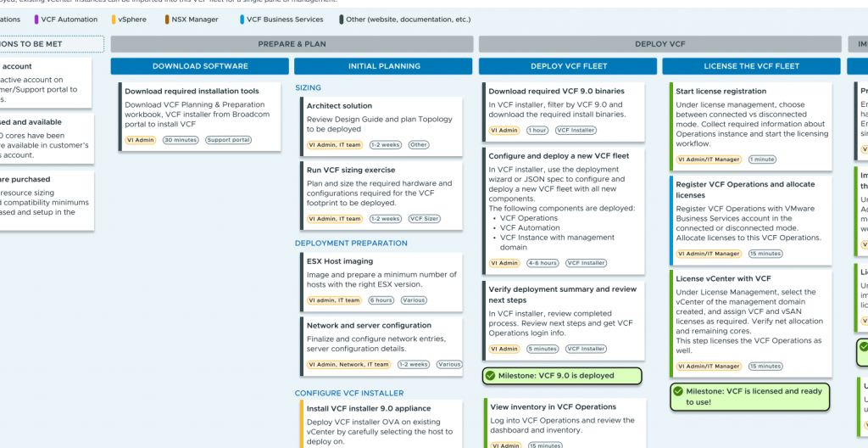868x448 pixels.
Task: Click the dark 'Other' legend swatch
Action: pos(342,19)
